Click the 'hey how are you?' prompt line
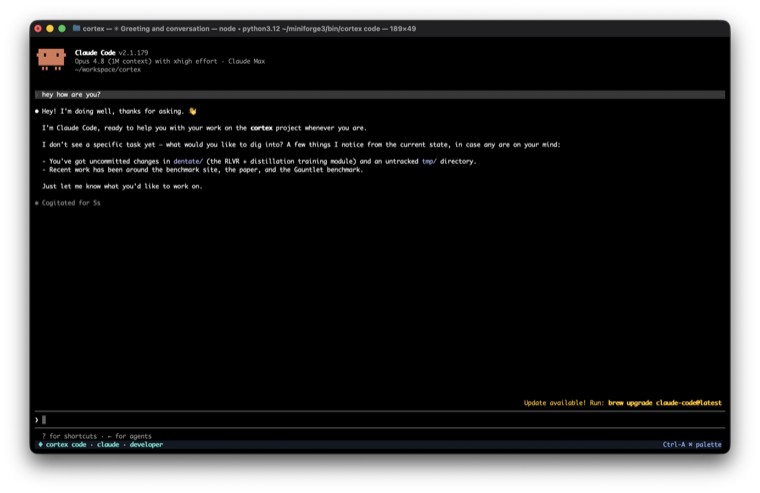This screenshot has width=760, height=493. pyautogui.click(x=380, y=95)
